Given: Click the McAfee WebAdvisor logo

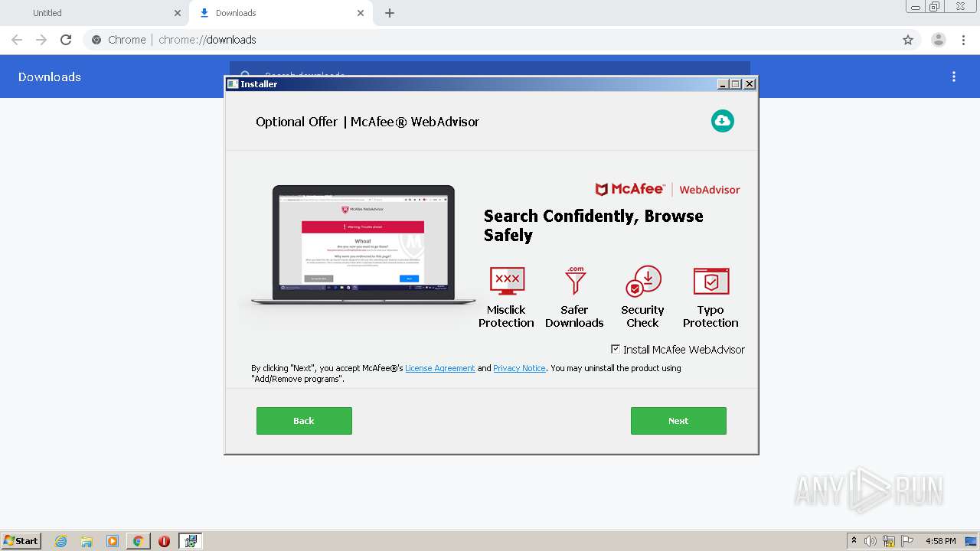Looking at the screenshot, I should (x=668, y=189).
